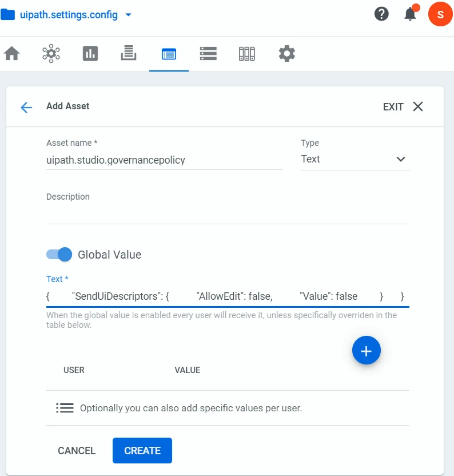454x476 pixels.
Task: Click the VALUE column header
Action: (x=187, y=370)
